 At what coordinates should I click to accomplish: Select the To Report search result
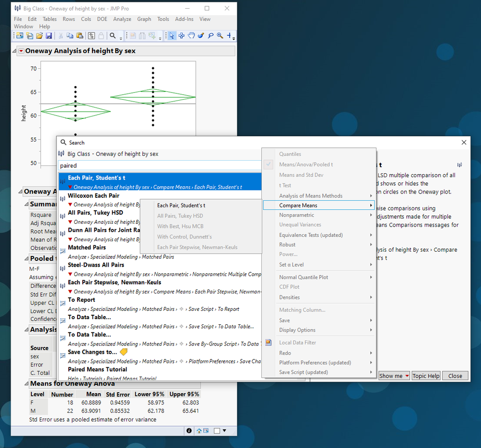[160, 304]
